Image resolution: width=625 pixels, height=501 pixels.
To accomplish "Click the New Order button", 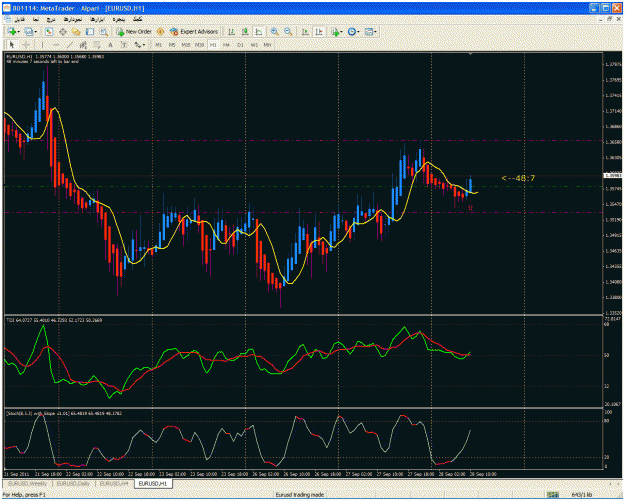I will 134,31.
